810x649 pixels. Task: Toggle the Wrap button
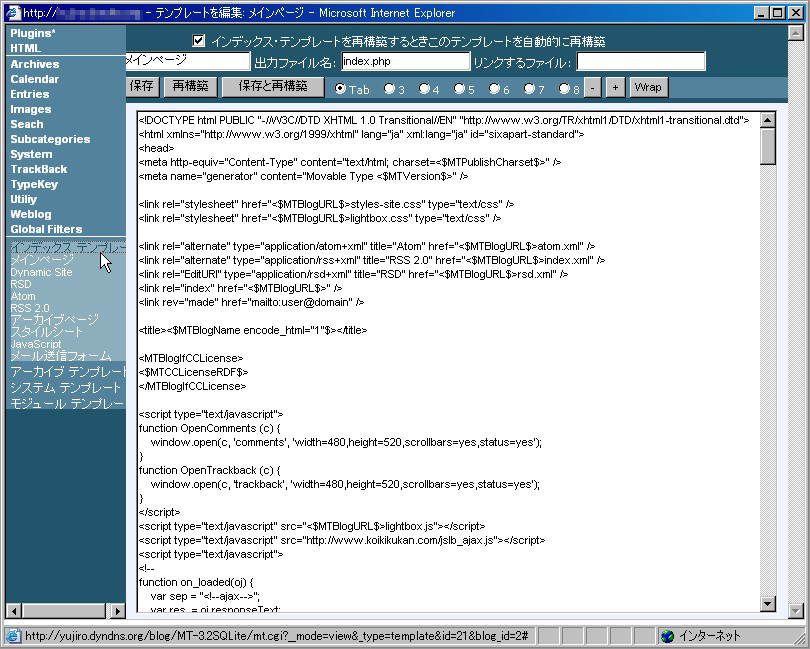[648, 87]
